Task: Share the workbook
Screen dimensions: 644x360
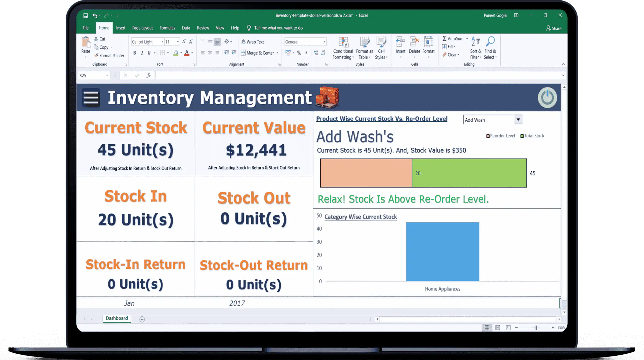Action: tap(554, 28)
